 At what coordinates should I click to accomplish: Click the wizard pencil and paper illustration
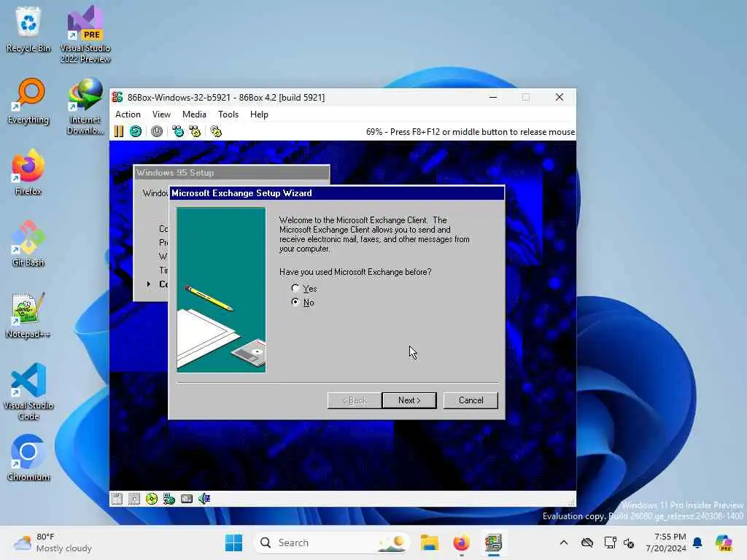pos(221,290)
